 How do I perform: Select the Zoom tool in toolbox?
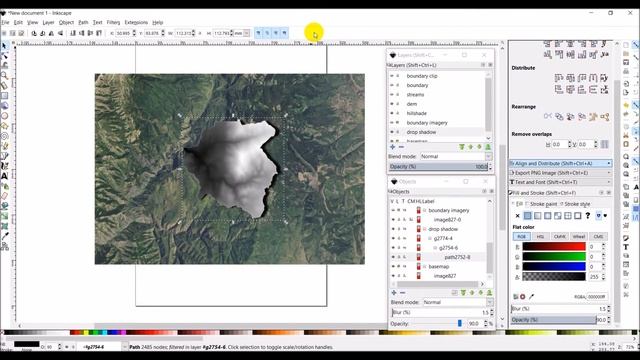(4, 76)
